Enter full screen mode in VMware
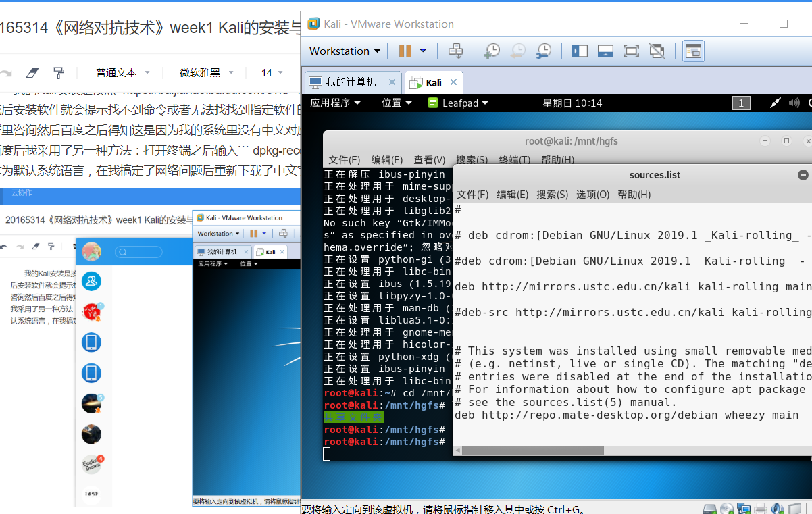812x514 pixels. point(631,51)
